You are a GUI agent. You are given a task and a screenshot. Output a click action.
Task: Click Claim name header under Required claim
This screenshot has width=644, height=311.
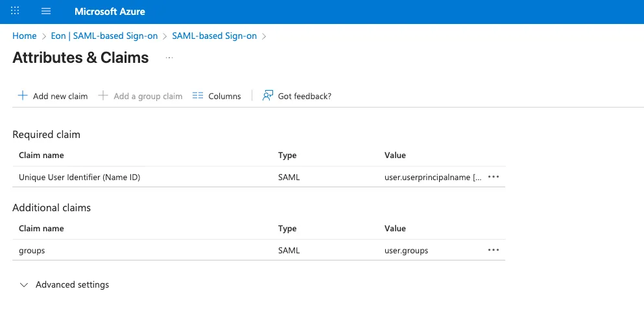41,155
